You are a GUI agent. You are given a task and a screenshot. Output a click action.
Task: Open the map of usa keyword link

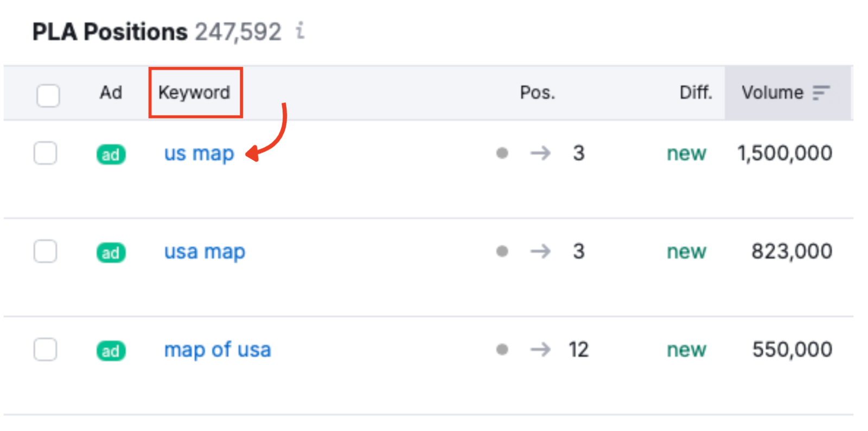217,350
